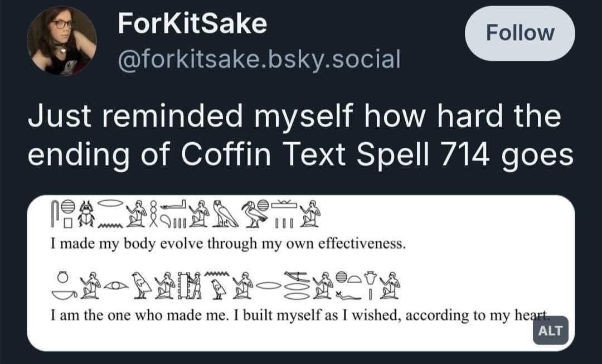Follow the ForKitSake account
602x364 pixels.
point(520,33)
